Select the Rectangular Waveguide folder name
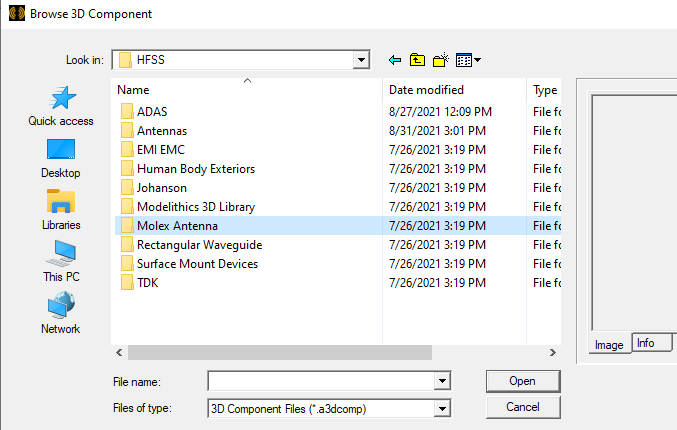This screenshot has height=430, width=677. 199,244
